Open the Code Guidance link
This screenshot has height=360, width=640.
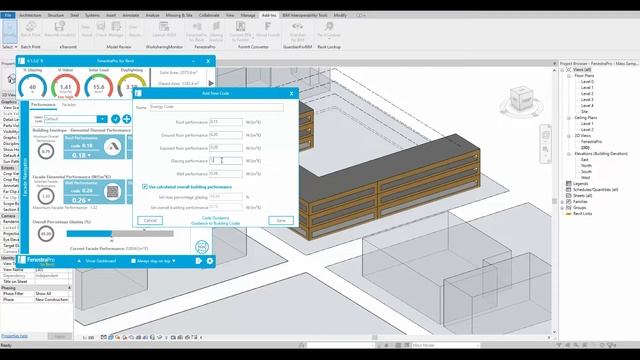[x=216, y=218]
